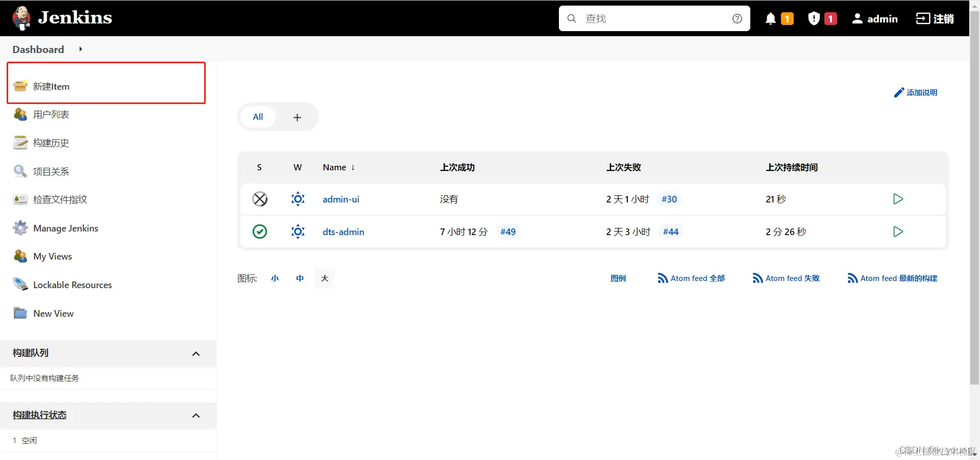Click the Jenkins butler logo icon
The height and width of the screenshot is (460, 980).
pos(21,18)
